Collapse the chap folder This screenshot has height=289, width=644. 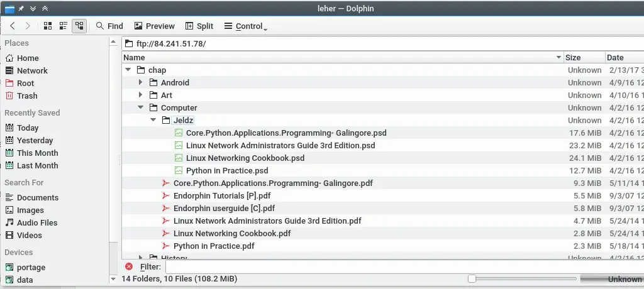coord(128,70)
